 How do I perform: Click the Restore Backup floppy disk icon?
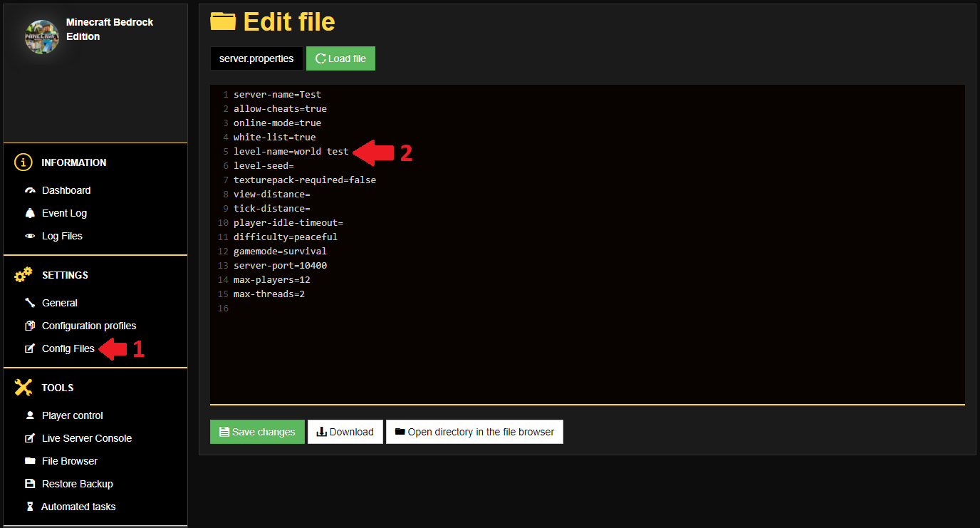coord(30,484)
